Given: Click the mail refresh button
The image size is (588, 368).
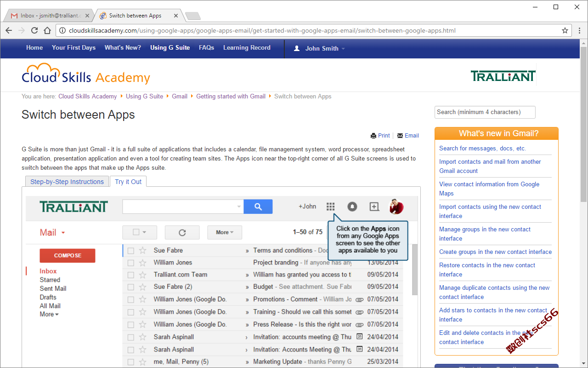Looking at the screenshot, I should pos(182,232).
